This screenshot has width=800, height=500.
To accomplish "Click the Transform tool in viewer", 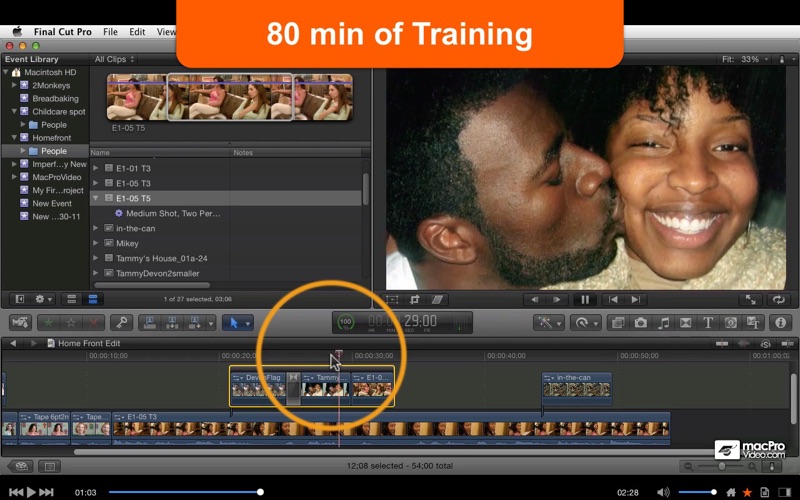I will 392,299.
